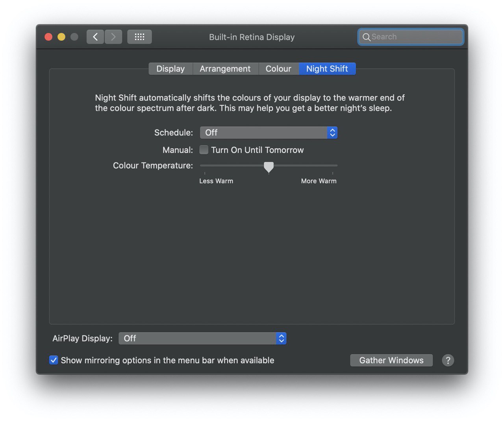Screen dimensions: 504x422
Task: Open help with the question mark button
Action: click(x=448, y=360)
